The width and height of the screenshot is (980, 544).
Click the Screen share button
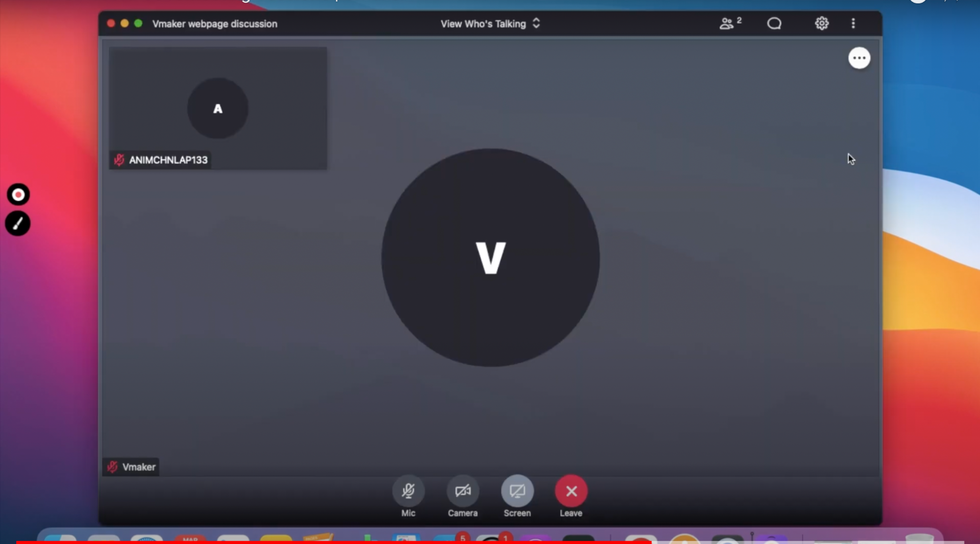point(517,491)
